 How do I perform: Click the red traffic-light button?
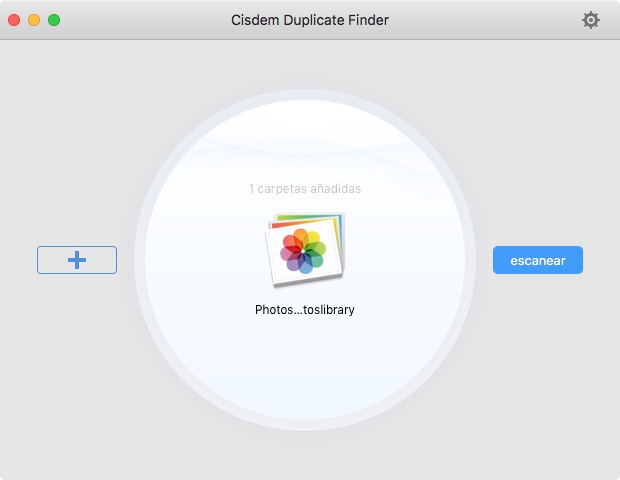point(14,20)
